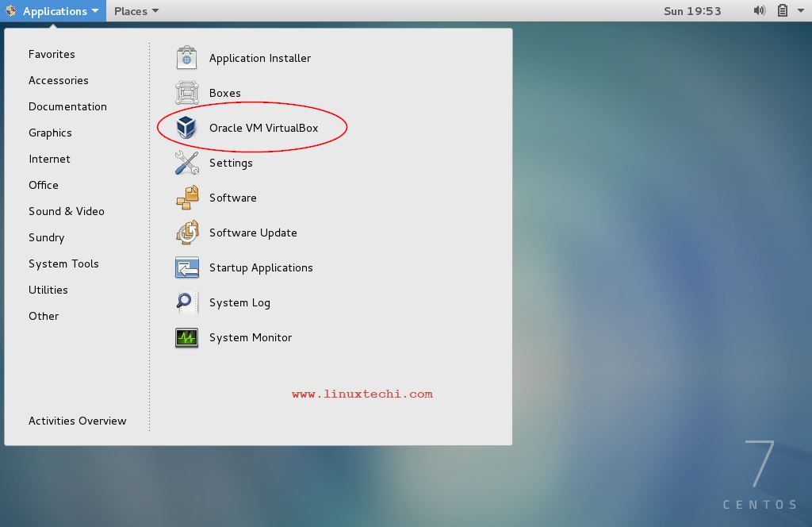Choose the Documentation category

click(68, 106)
